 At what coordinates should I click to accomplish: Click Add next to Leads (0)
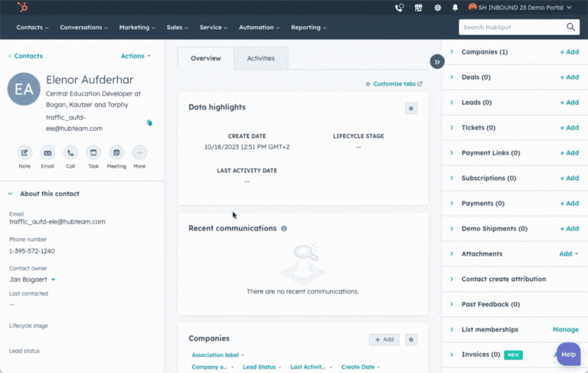coord(570,102)
